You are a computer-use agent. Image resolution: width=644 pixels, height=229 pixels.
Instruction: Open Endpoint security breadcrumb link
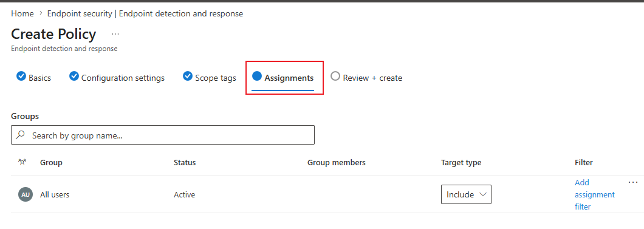coord(145,13)
